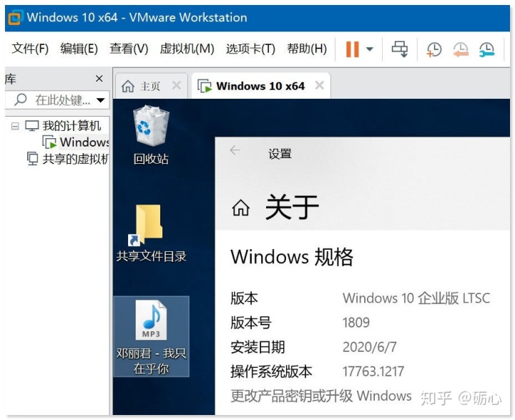Revert the VM to previous snapshot
515x420 pixels.
[461, 49]
